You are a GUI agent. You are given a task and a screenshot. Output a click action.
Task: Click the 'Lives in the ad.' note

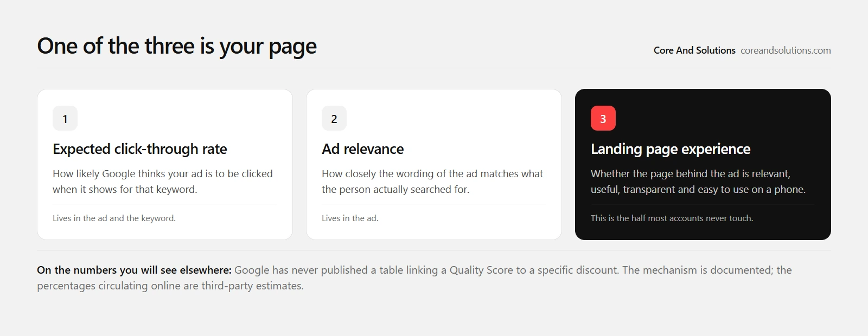pyautogui.click(x=350, y=218)
